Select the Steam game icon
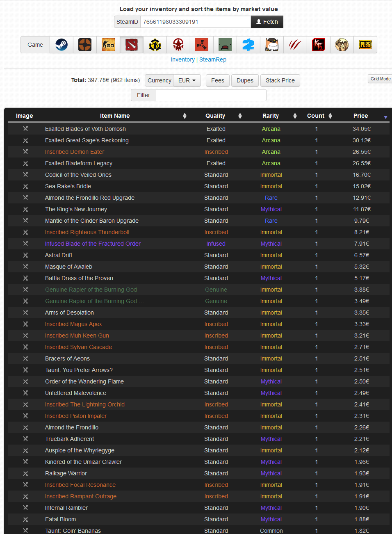 point(62,45)
